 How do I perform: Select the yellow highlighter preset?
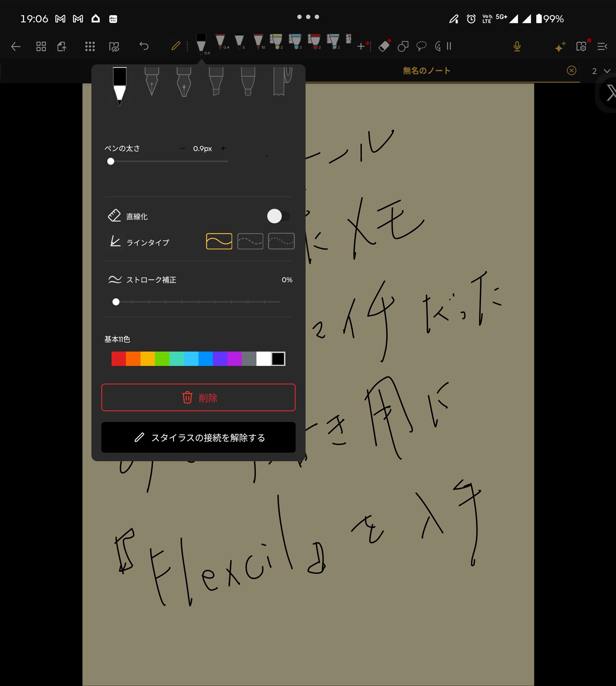click(x=276, y=42)
